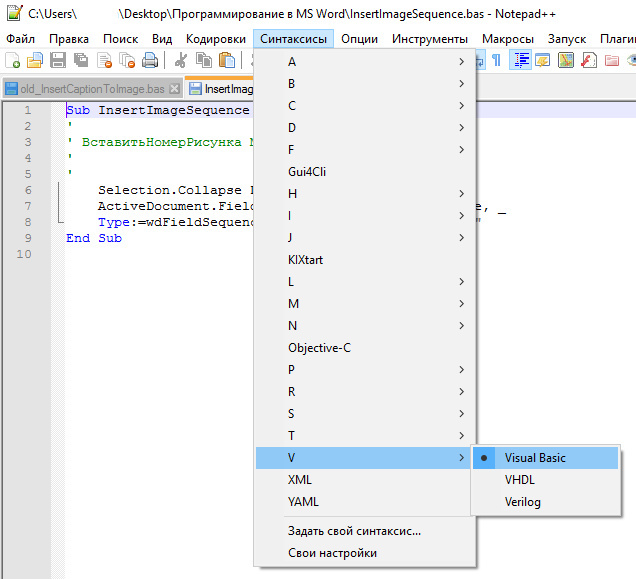Image resolution: width=636 pixels, height=579 pixels.
Task: Open the Folder as Workspace icon
Action: 612,60
